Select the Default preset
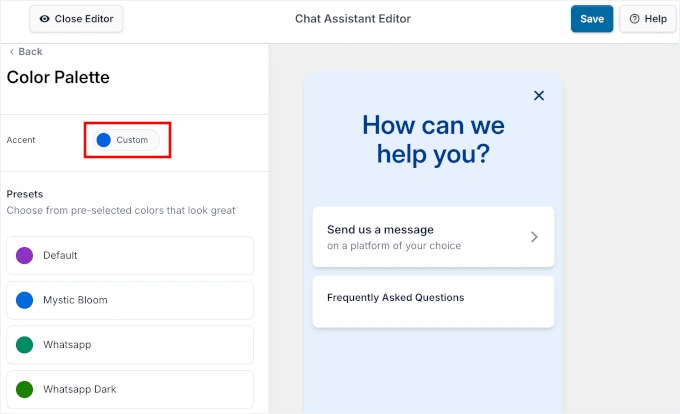Screen dimensions: 680x414 [x=130, y=255]
